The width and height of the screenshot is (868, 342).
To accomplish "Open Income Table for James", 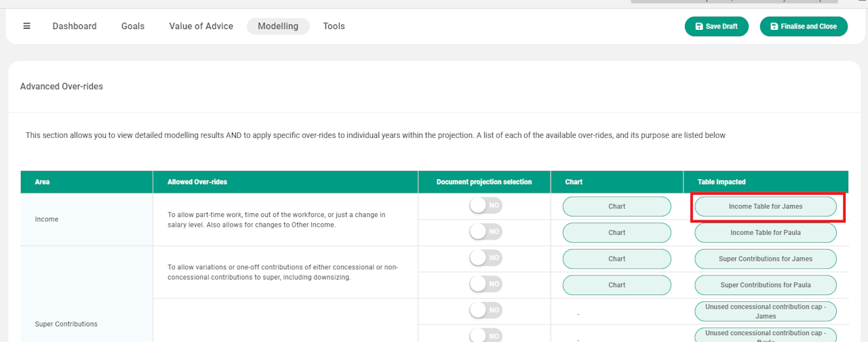I will tap(765, 206).
